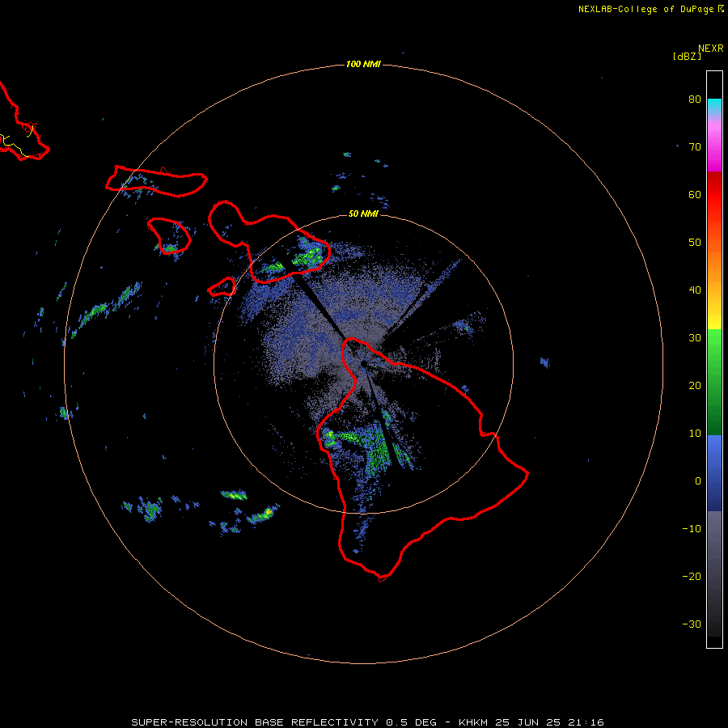The height and width of the screenshot is (728, 728).
Task: Click the 40 dBZ scale value
Action: pos(695,290)
